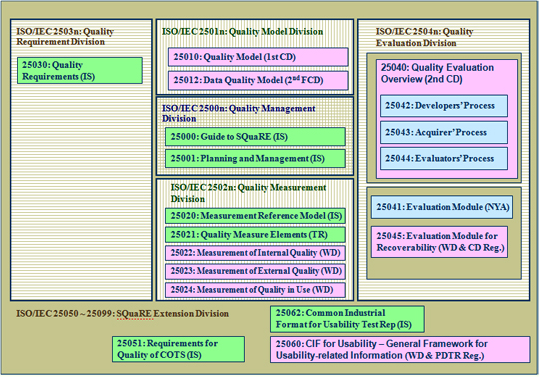The width and height of the screenshot is (539, 377).
Task: Click 25022 Measurement of Internal Quality box
Action: point(255,253)
